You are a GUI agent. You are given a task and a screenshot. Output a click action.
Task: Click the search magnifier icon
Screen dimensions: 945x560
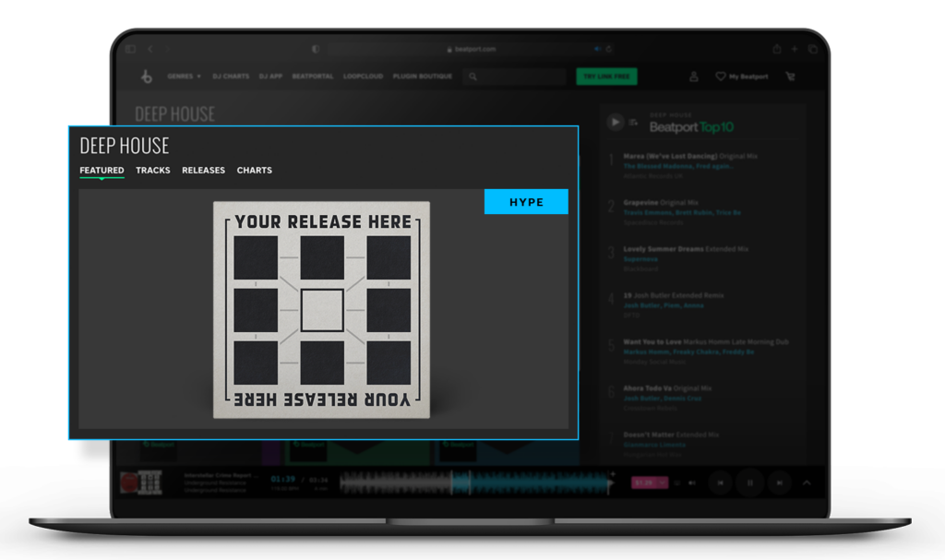472,77
